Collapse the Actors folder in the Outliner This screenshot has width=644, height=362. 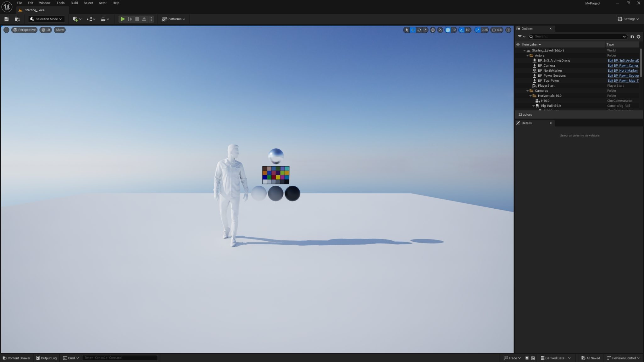tap(528, 55)
